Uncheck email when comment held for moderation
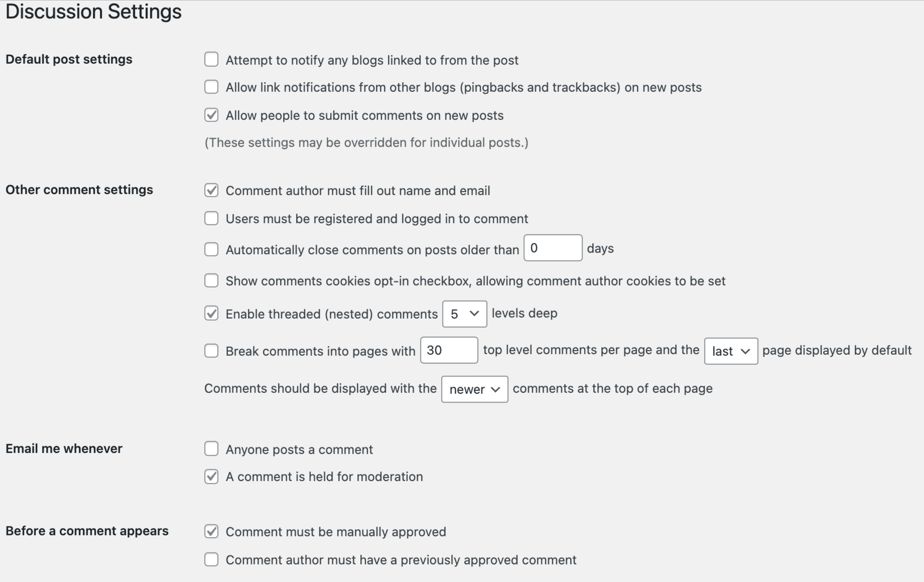The image size is (924, 582). [211, 476]
